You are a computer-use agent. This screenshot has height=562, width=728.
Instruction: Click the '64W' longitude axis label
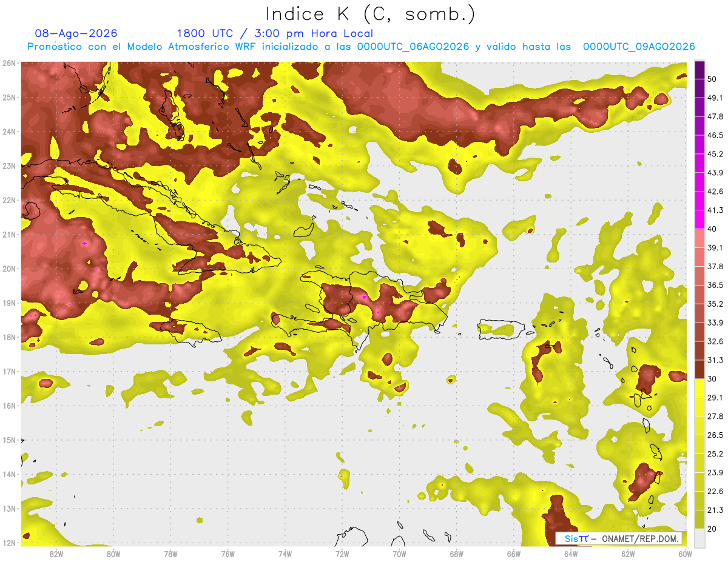pos(571,554)
